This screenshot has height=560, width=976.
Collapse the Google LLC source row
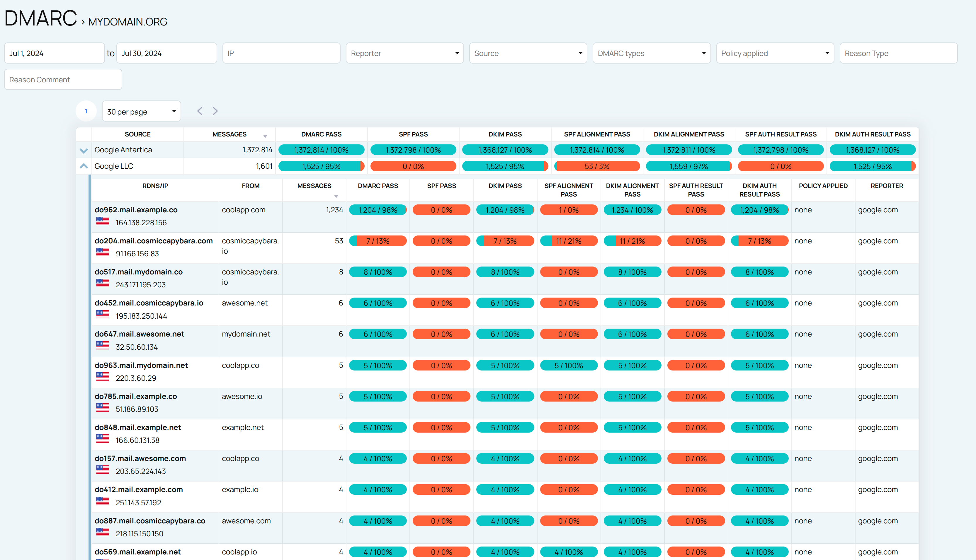(84, 166)
